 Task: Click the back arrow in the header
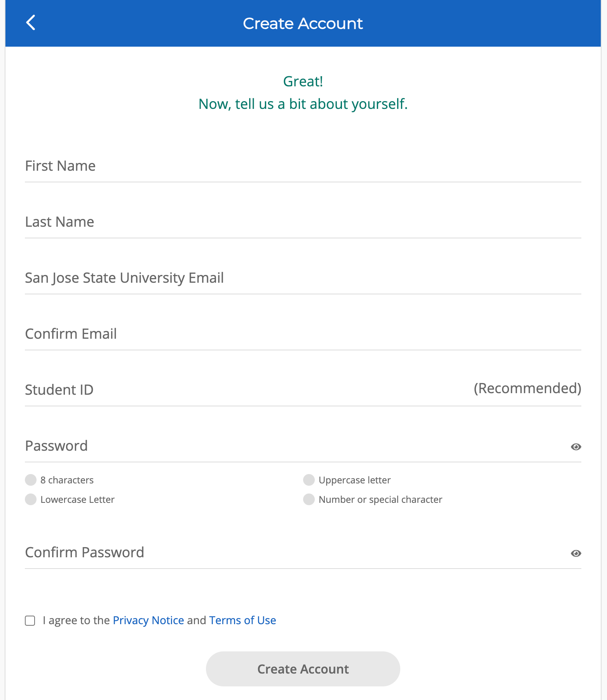tap(31, 23)
